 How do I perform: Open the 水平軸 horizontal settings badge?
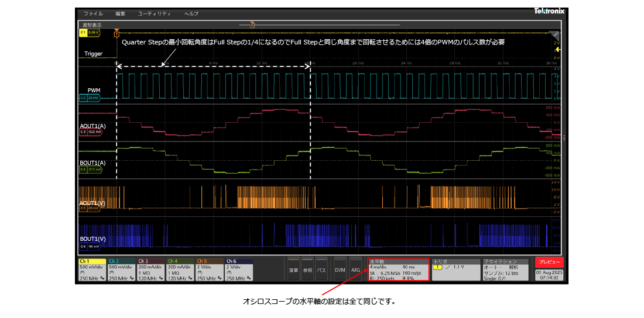(398, 269)
